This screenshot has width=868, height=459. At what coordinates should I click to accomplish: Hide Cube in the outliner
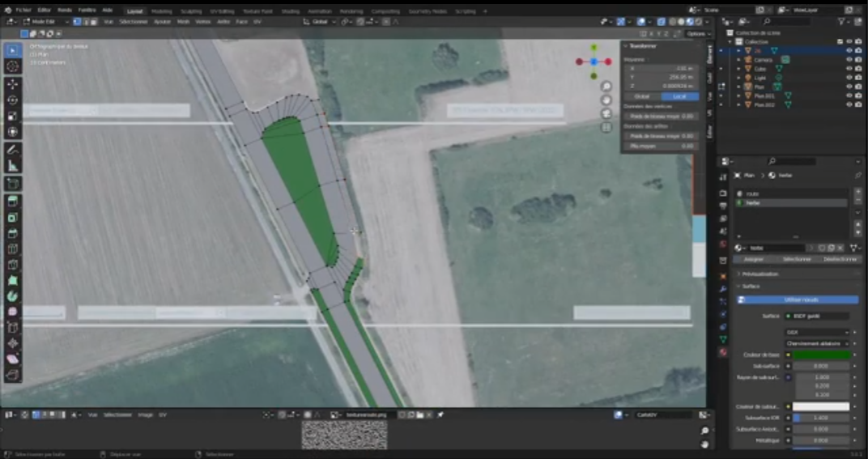(x=849, y=69)
